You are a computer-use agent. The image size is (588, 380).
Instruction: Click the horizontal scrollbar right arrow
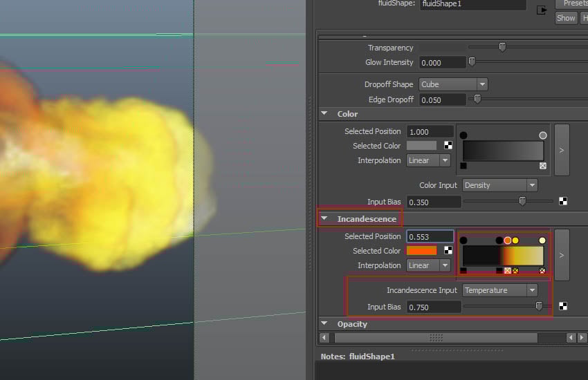pyautogui.click(x=582, y=338)
